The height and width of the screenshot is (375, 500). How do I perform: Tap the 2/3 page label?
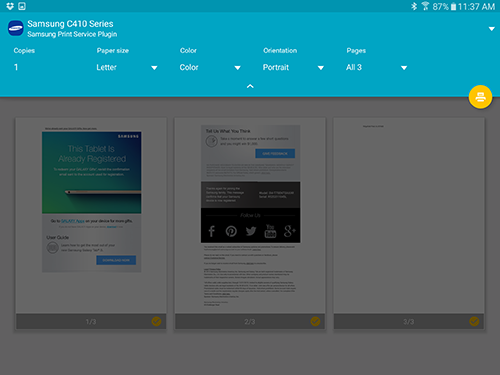(250, 322)
